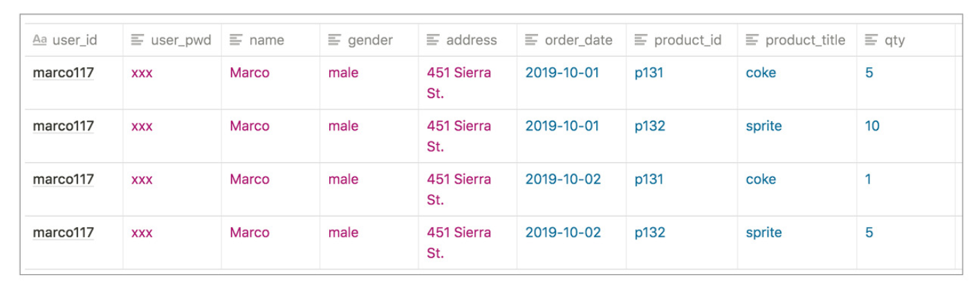Click the text icon beside order_date
This screenshot has height=295, width=980.
point(531,40)
